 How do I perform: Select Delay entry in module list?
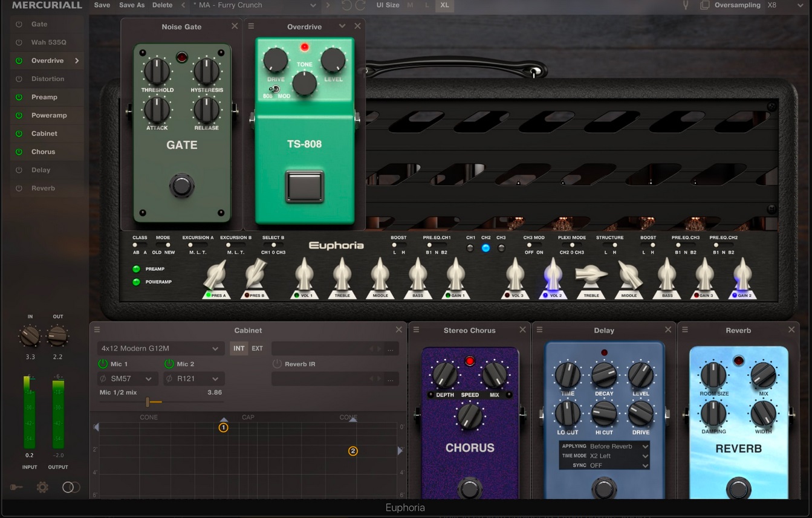click(x=41, y=170)
